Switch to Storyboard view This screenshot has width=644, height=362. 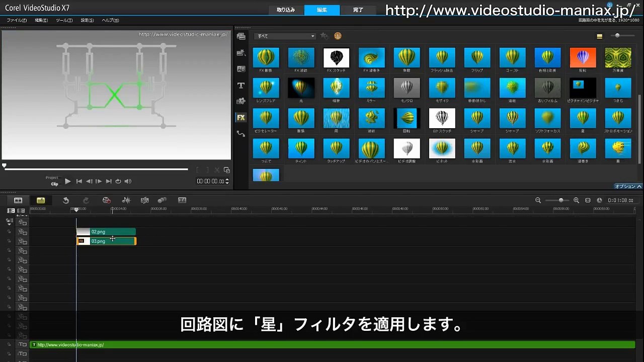point(18,200)
